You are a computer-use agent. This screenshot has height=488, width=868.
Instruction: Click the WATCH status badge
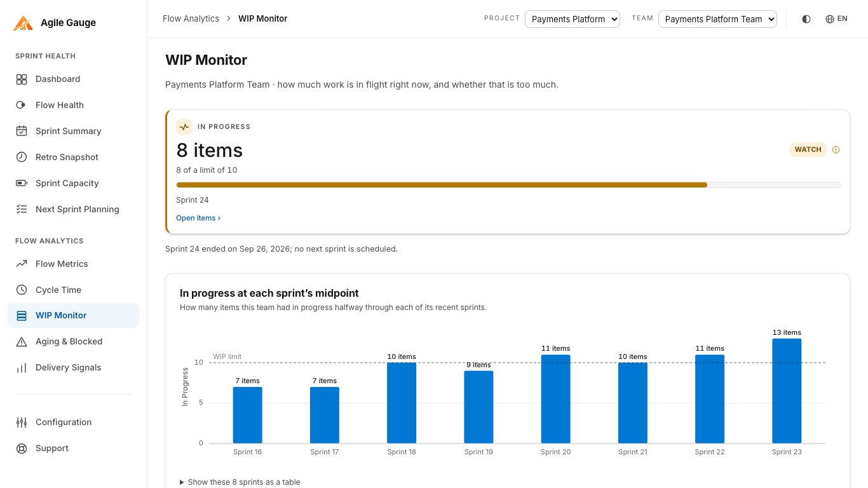[808, 150]
